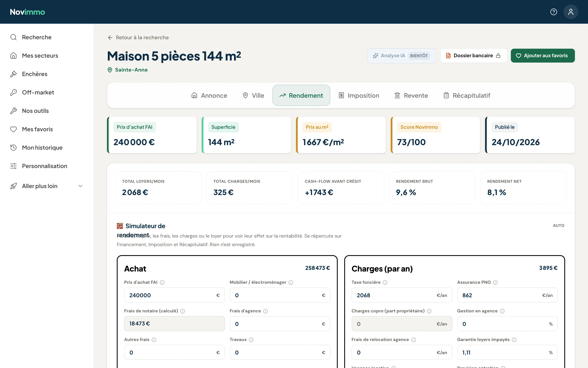Switch to the Annonce tab
This screenshot has width=588, height=368.
[209, 95]
